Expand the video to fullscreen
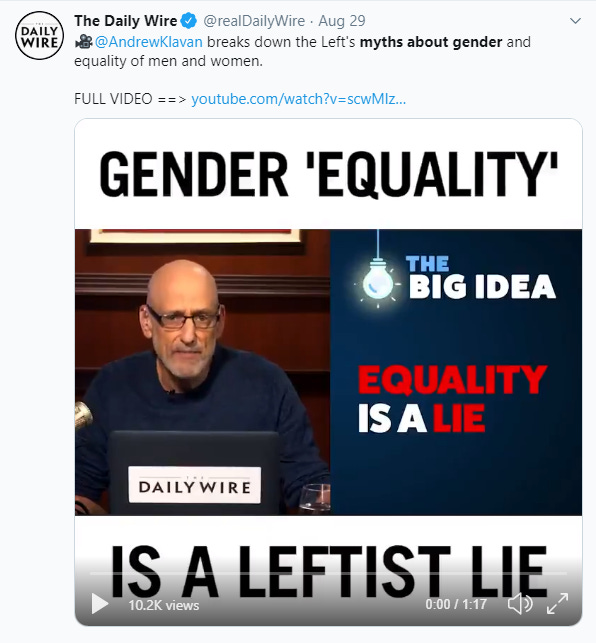The height and width of the screenshot is (643, 596). point(557,604)
